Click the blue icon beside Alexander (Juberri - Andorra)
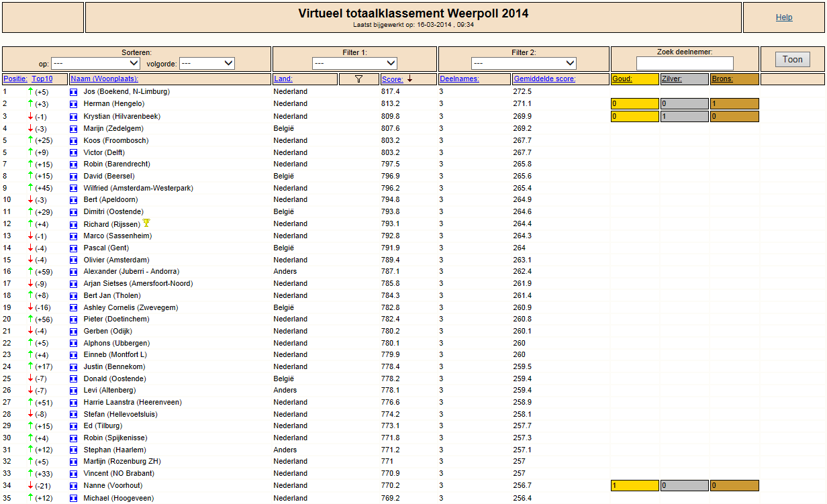 click(x=74, y=272)
